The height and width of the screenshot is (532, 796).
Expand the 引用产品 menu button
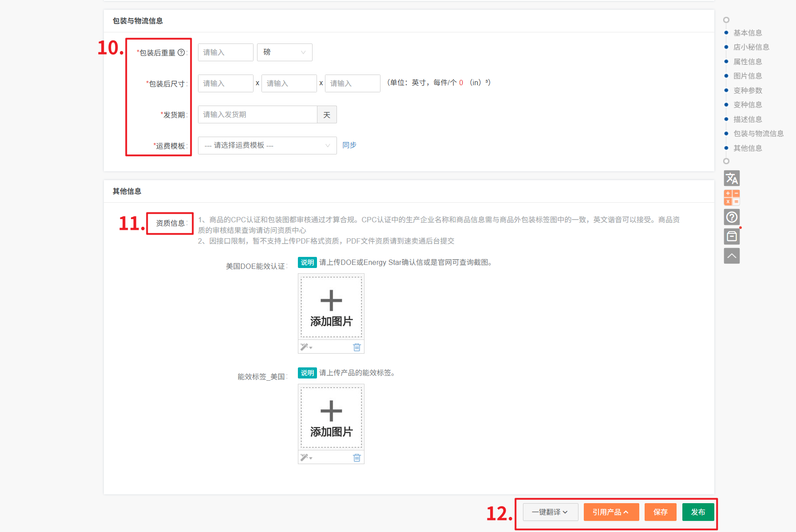[611, 512]
